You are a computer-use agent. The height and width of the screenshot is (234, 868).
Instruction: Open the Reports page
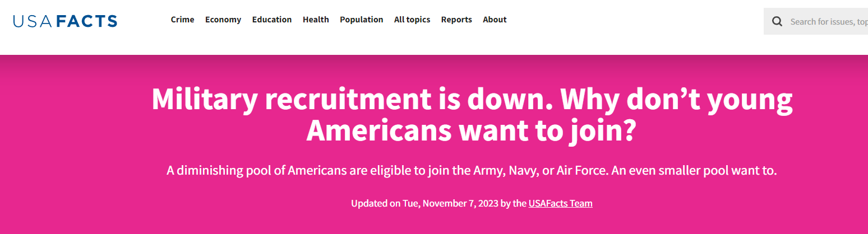[456, 20]
